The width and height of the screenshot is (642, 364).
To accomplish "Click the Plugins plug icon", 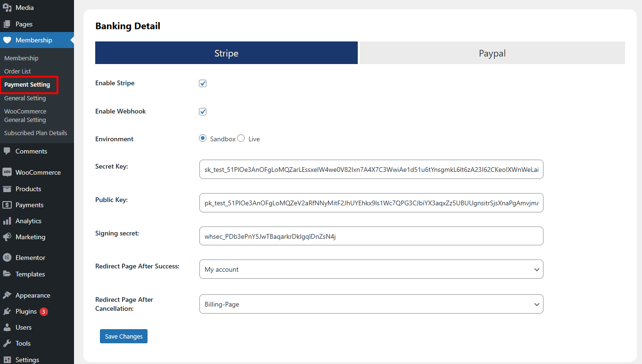I will 7,311.
